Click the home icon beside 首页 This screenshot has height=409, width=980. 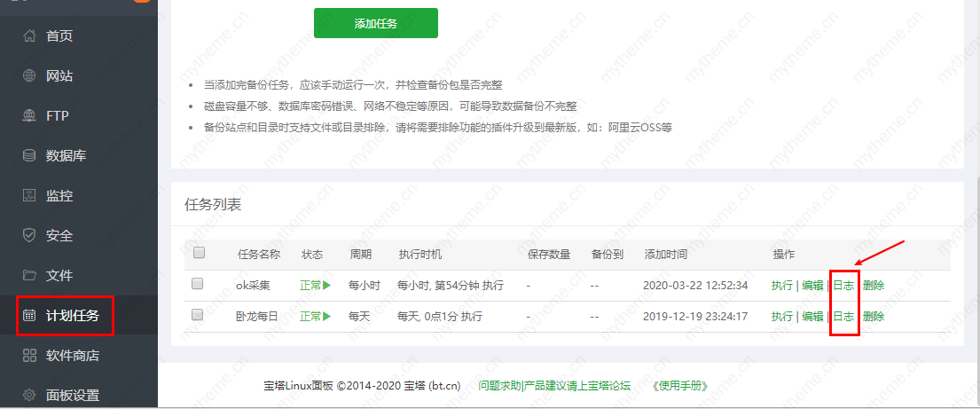(x=29, y=36)
